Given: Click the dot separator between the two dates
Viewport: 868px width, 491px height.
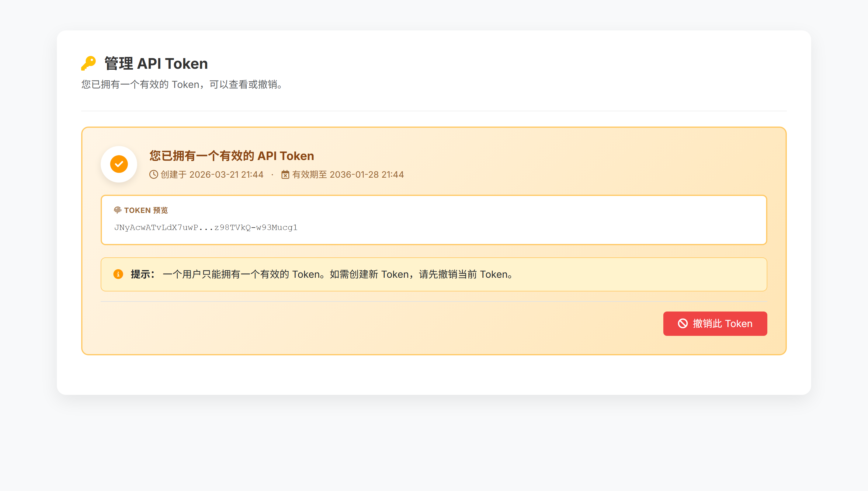Looking at the screenshot, I should pos(273,175).
